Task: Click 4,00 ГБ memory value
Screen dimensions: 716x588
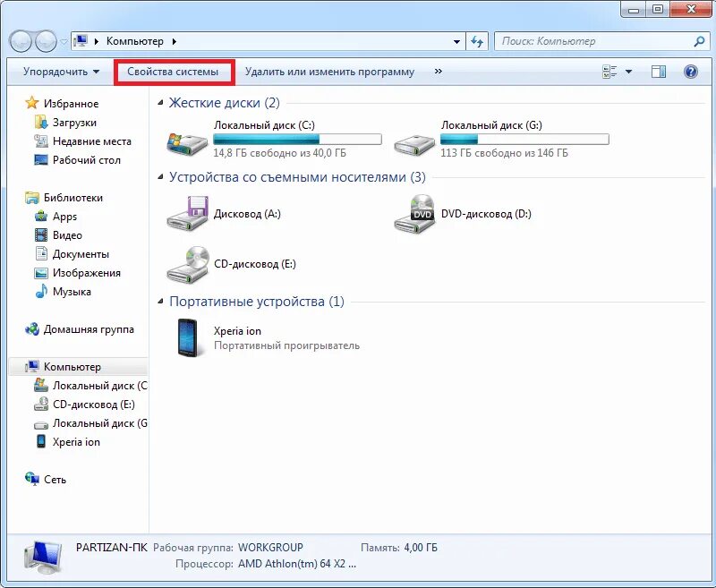Action: click(421, 548)
